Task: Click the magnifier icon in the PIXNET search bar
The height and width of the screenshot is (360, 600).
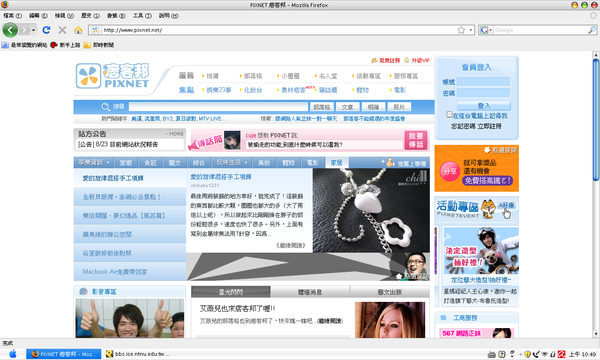Action: (x=106, y=107)
